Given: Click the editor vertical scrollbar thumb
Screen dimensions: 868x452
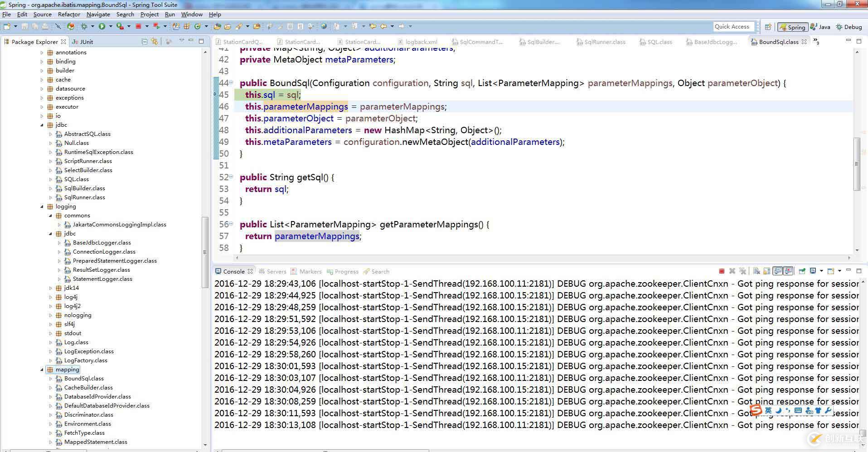Looking at the screenshot, I should [x=856, y=163].
